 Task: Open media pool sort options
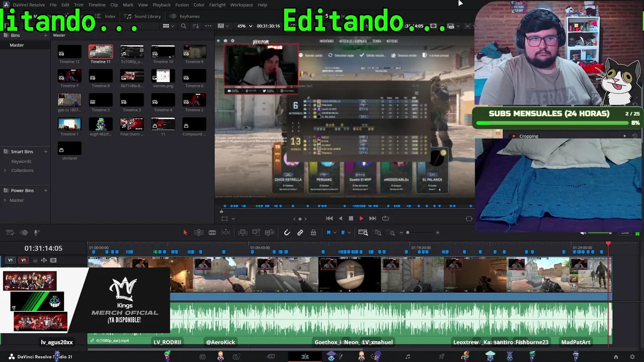tap(196, 26)
